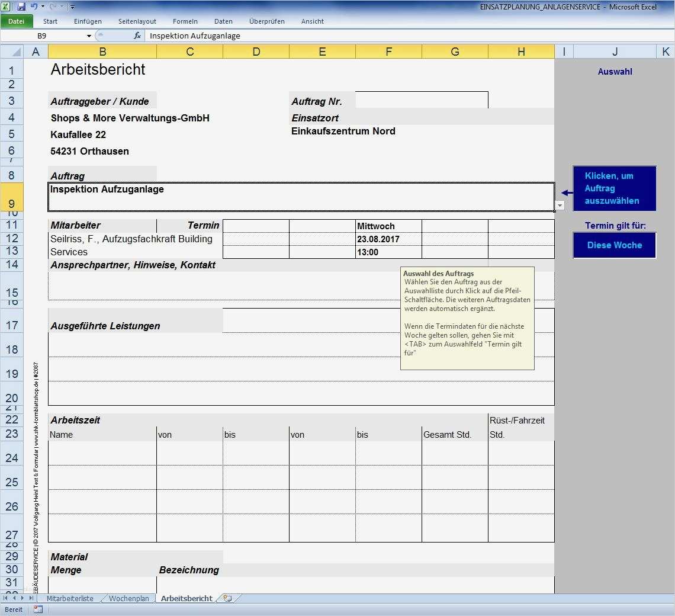The width and height of the screenshot is (675, 616).
Task: Insert a new worksheet after Arbeitsbericht
Action: (227, 598)
